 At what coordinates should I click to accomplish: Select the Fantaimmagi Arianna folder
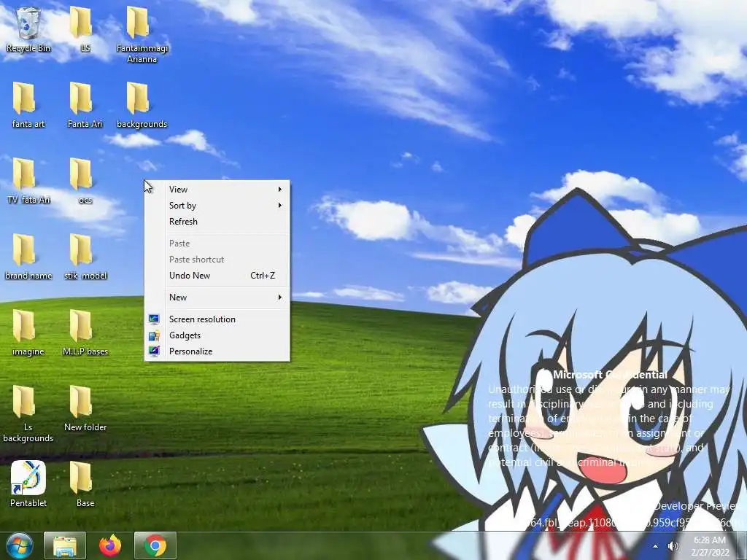pyautogui.click(x=142, y=35)
